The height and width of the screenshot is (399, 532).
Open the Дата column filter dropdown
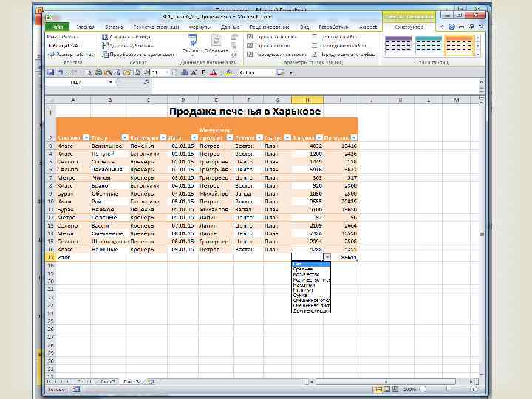point(194,137)
